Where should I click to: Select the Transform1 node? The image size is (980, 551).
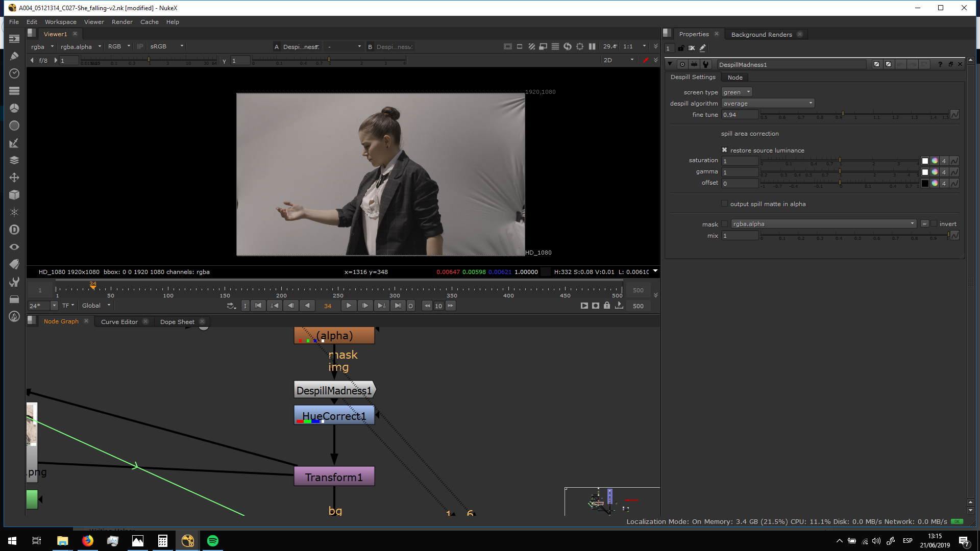pos(334,477)
